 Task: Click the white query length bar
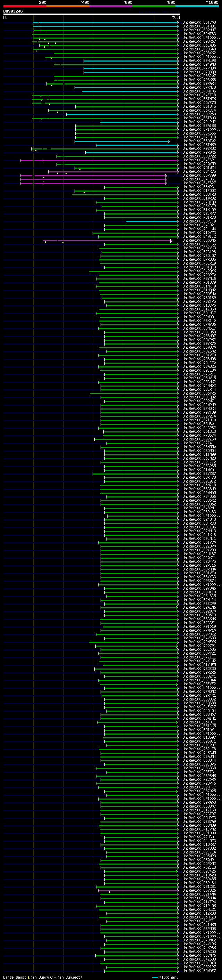point(91,14)
